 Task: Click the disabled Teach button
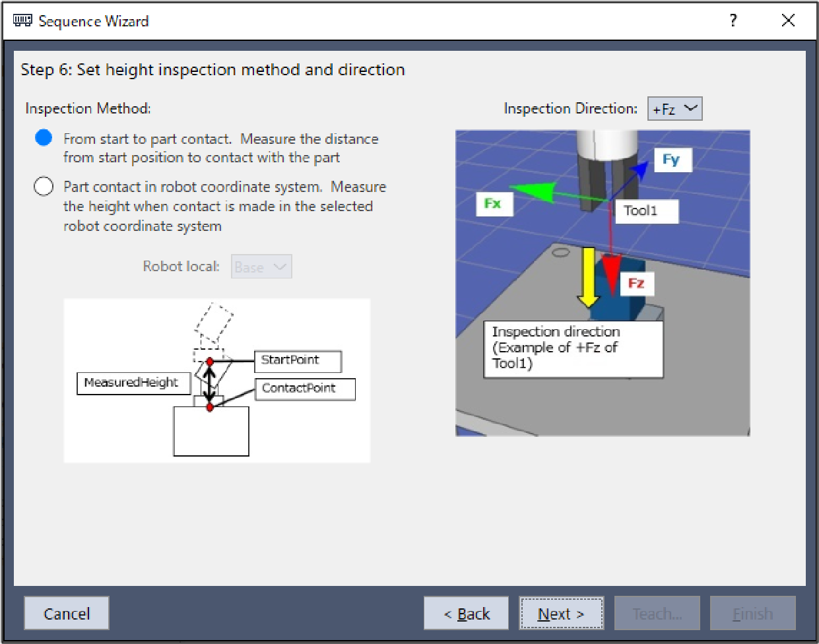(x=657, y=614)
